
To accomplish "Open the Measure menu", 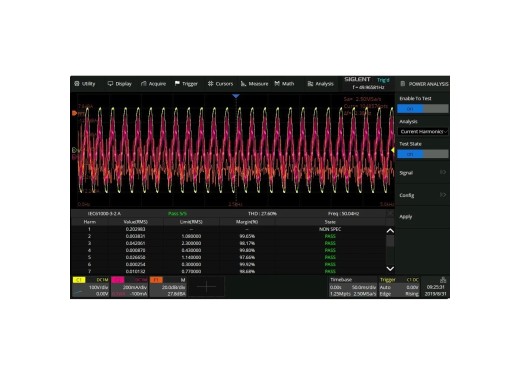I will (x=254, y=84).
